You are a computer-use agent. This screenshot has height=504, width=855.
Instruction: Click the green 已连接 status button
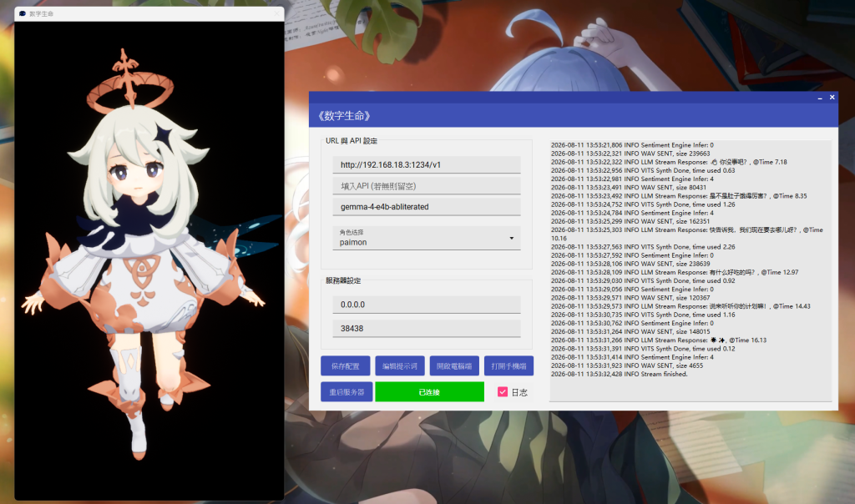pos(430,391)
